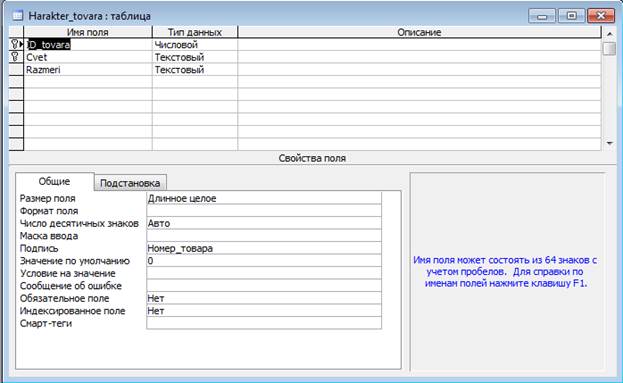Open Обязательное поле value Нет
The image size is (623, 383).
(x=264, y=298)
